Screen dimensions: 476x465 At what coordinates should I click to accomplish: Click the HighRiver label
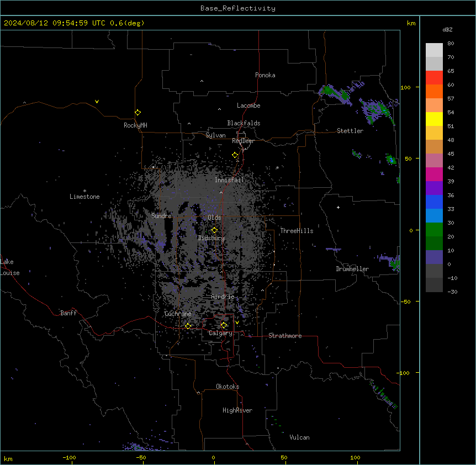tap(237, 410)
